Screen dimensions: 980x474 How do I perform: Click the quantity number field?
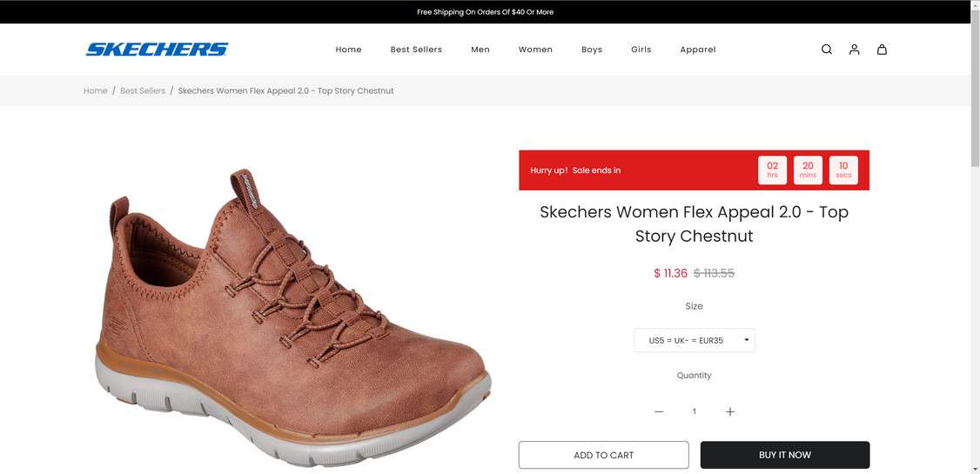coord(695,411)
